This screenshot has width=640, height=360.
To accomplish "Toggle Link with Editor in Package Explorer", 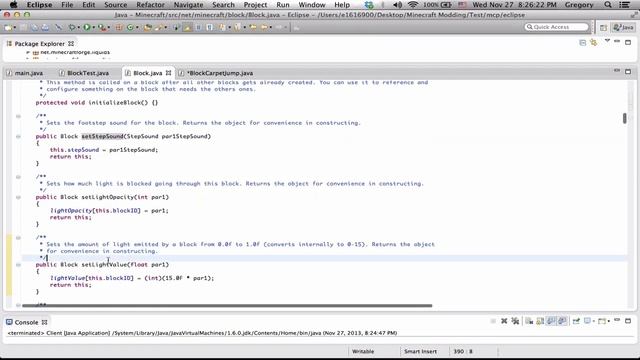I will pyautogui.click(x=594, y=43).
